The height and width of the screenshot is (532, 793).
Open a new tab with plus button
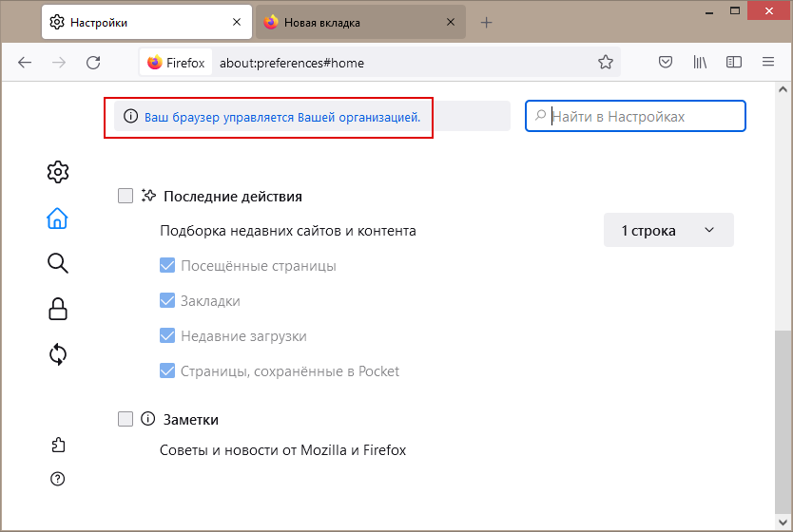pyautogui.click(x=486, y=22)
